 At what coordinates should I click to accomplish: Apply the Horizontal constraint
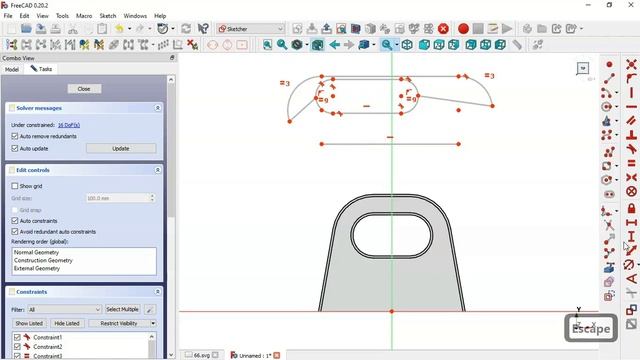631,107
